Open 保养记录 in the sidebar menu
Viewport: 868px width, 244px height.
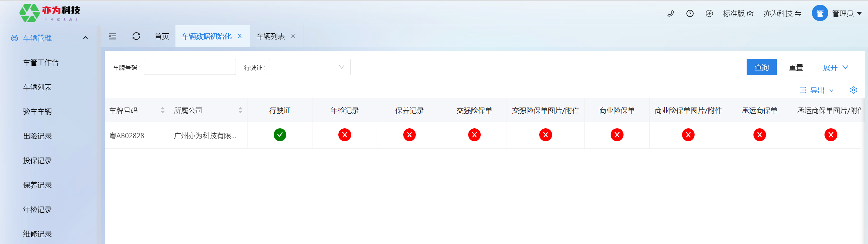(x=37, y=185)
